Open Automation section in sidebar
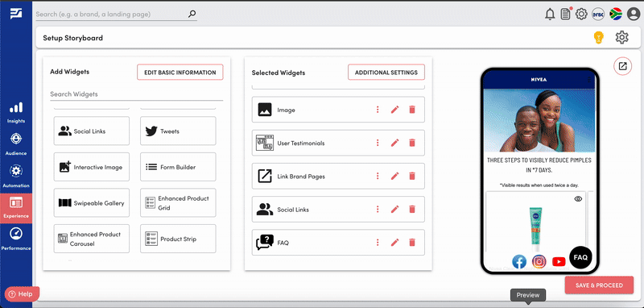Screen dimensions: 644x308 pos(16,177)
